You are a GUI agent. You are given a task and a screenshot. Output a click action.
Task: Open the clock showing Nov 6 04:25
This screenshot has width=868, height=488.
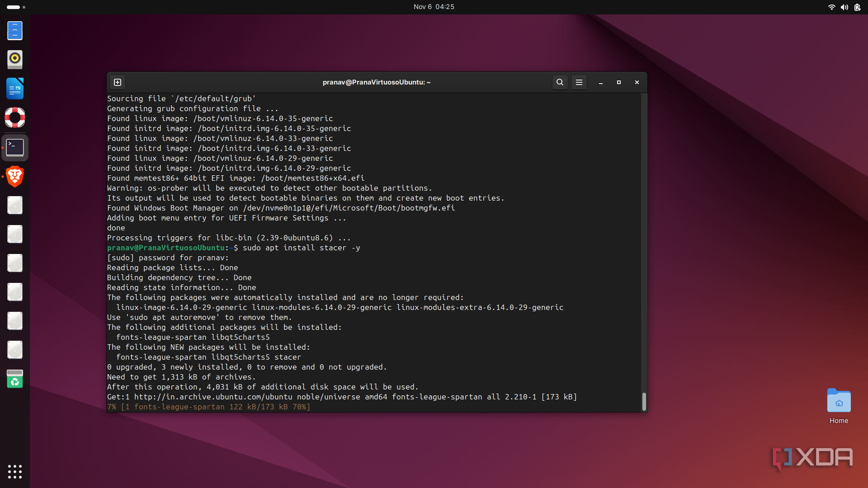coord(434,7)
